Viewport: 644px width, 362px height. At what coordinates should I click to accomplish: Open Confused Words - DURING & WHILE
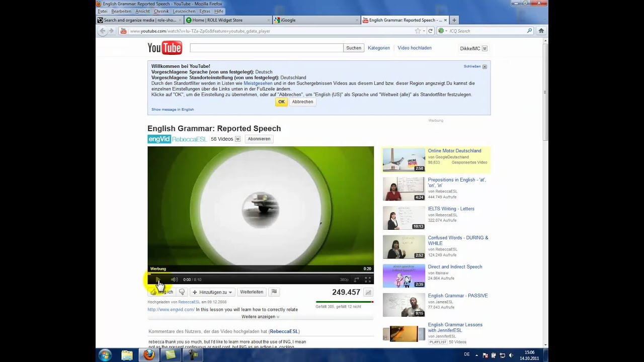[458, 240]
